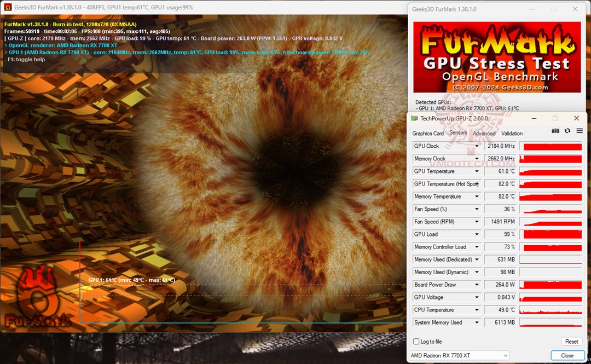
Task: Open the Memory Used (Dedicated) dropdown
Action: (477, 259)
